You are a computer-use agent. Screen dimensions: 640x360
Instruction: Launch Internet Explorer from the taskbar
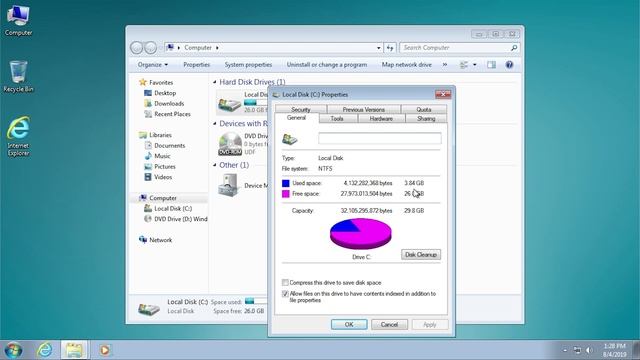click(x=44, y=350)
